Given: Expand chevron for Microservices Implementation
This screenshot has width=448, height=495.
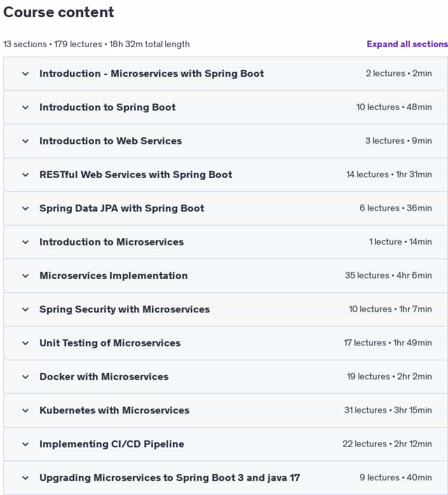Looking at the screenshot, I should click(25, 276).
